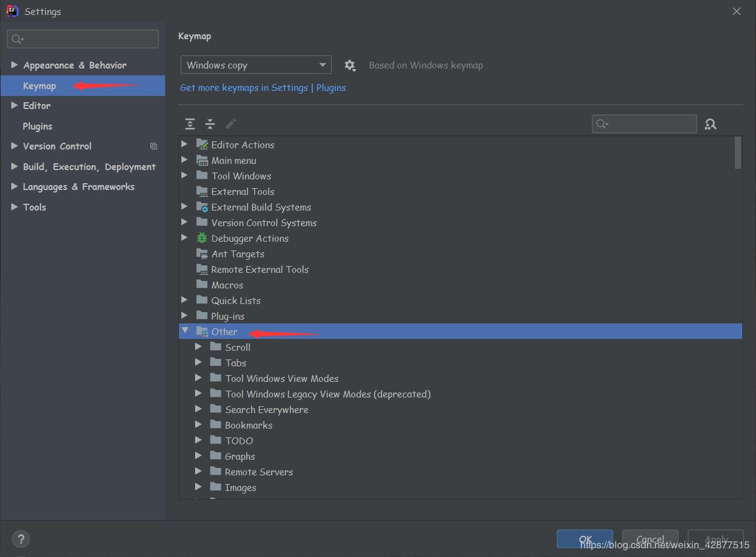Open Get more keymaps in Settings link

click(x=244, y=88)
